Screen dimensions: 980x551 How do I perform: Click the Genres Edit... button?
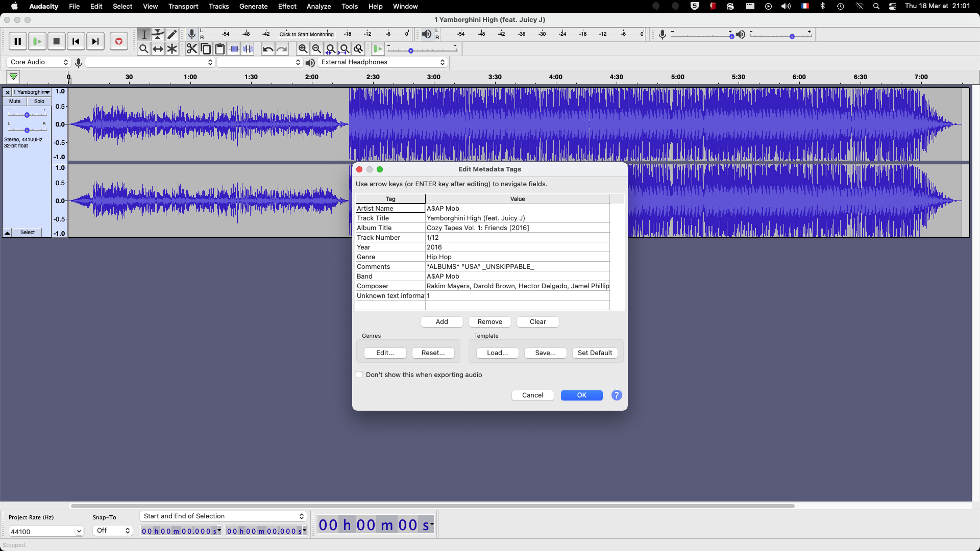pos(385,353)
